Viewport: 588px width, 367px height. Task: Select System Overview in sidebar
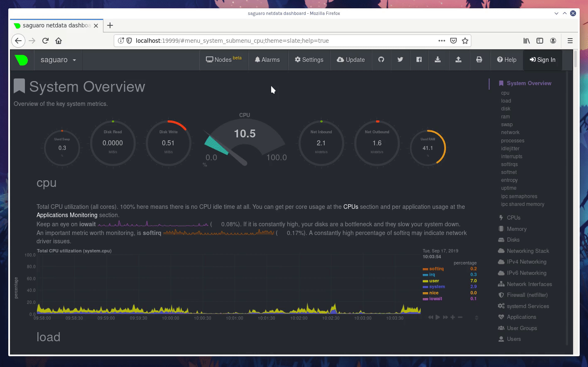pyautogui.click(x=529, y=83)
